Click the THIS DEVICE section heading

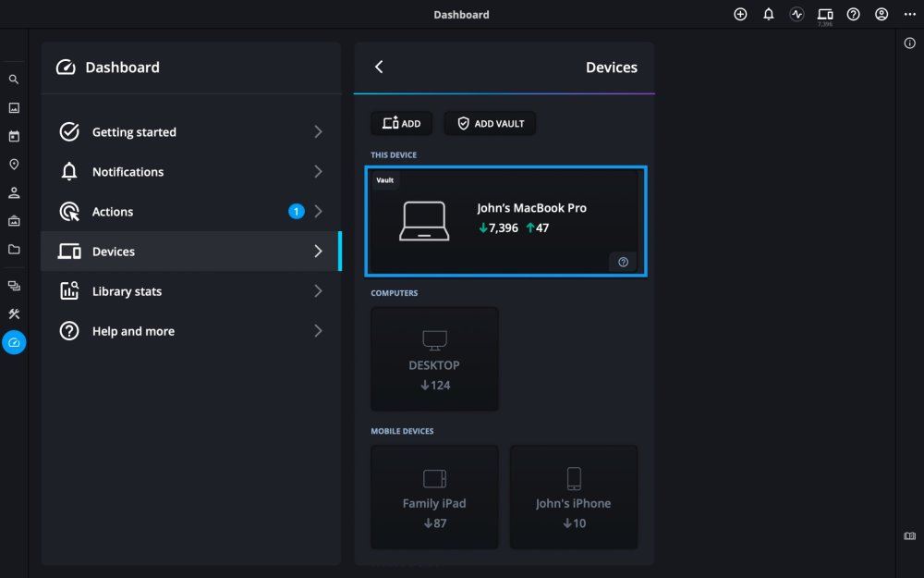(394, 155)
